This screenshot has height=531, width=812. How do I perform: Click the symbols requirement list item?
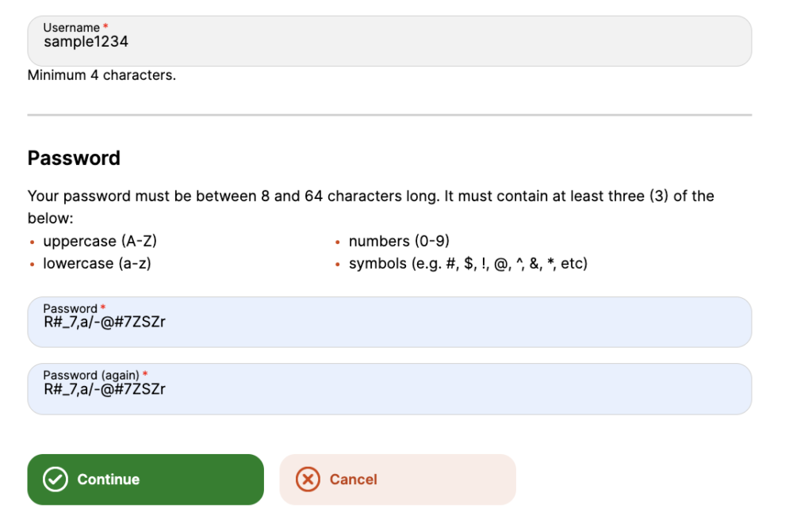tap(468, 264)
